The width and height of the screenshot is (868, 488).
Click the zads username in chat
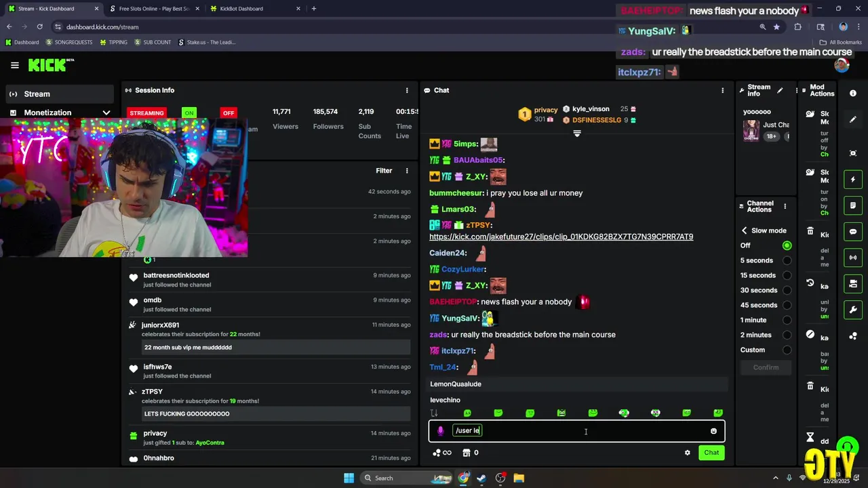coord(437,335)
